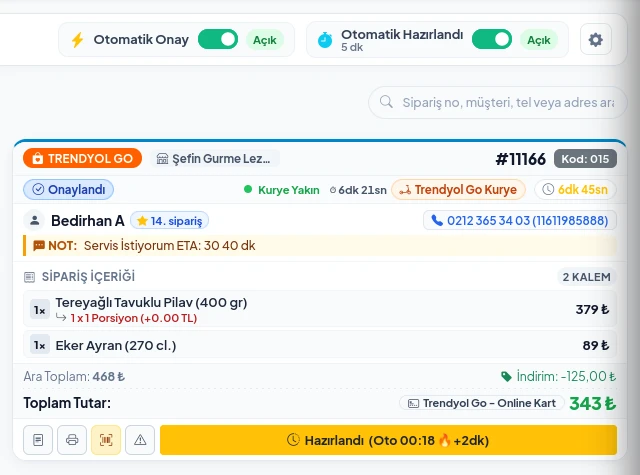Click the 1x quantity badge for Eker Ayran
Image resolution: width=640 pixels, height=475 pixels.
tap(40, 346)
